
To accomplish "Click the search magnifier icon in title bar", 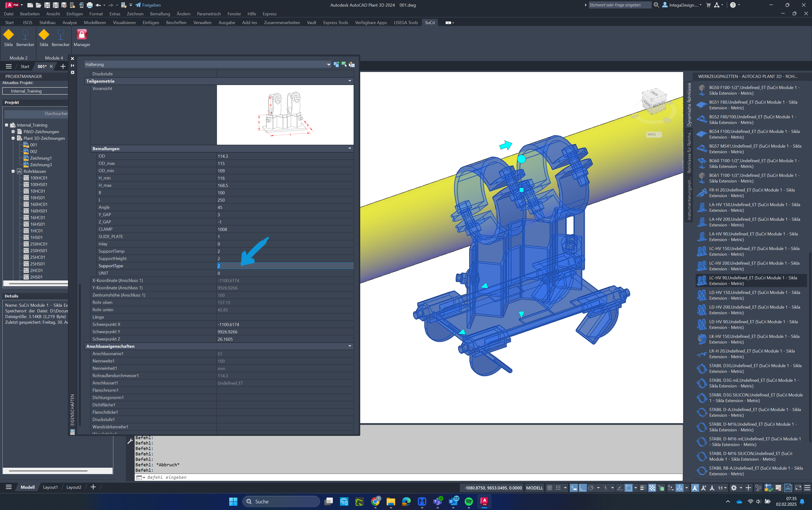I will tap(656, 5).
